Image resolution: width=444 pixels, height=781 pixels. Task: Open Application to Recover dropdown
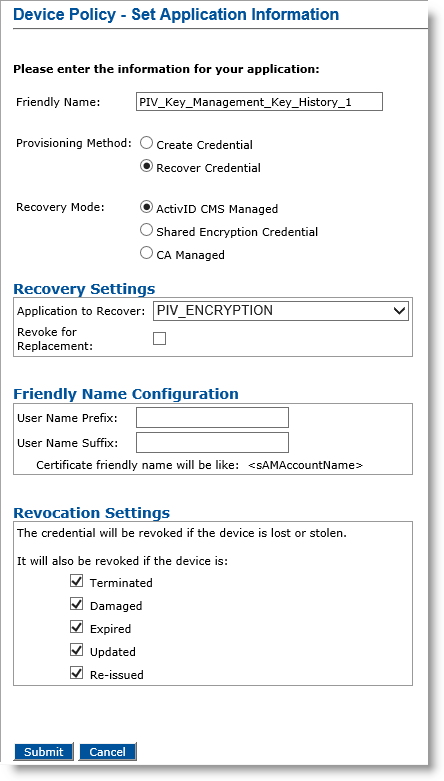pyautogui.click(x=281, y=311)
